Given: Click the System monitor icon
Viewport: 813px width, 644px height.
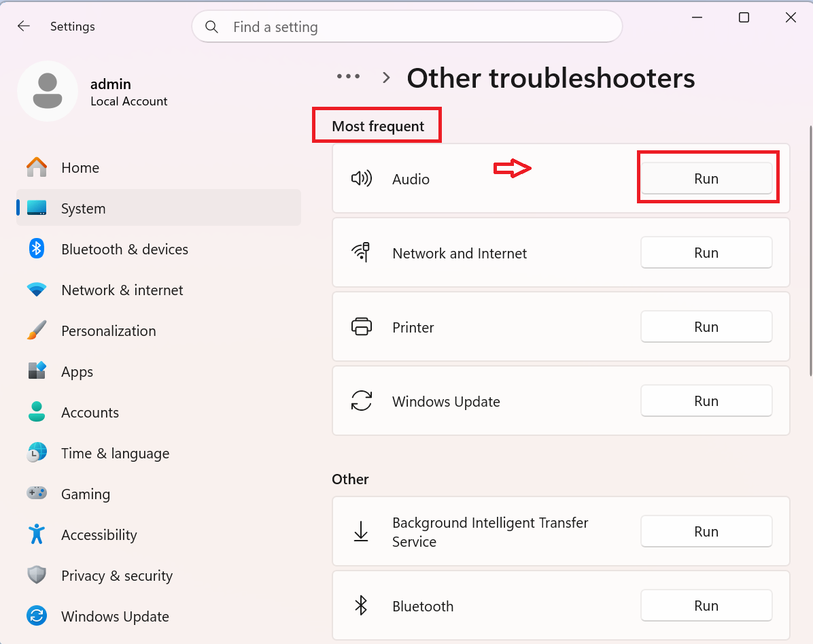Looking at the screenshot, I should [x=37, y=208].
